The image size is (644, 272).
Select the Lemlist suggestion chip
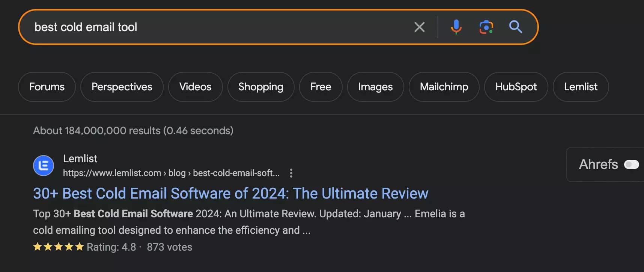coord(581,87)
